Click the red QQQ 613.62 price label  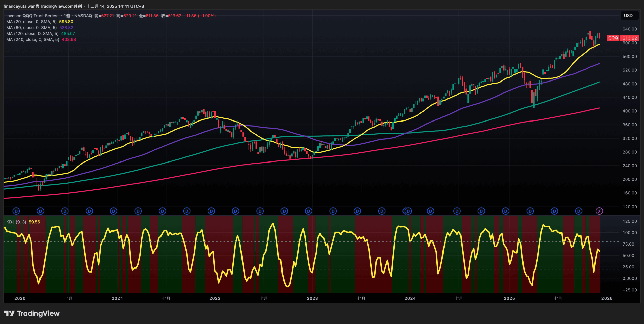coord(623,38)
